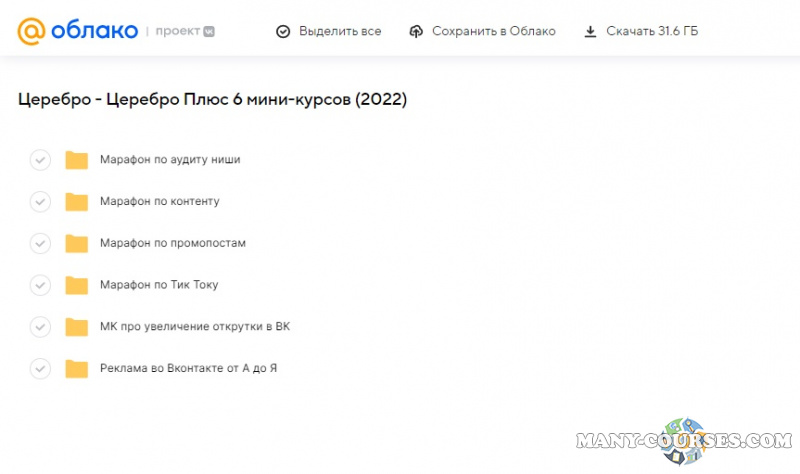Viewport: 800px width, 474px height.
Task: Click the cloud upload save icon
Action: [x=416, y=32]
